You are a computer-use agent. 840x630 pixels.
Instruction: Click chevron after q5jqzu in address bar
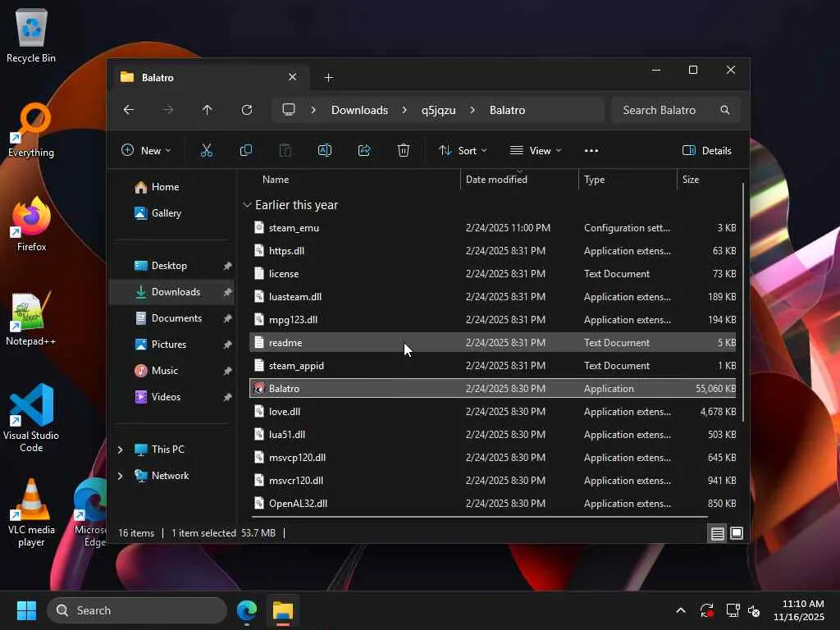(472, 110)
